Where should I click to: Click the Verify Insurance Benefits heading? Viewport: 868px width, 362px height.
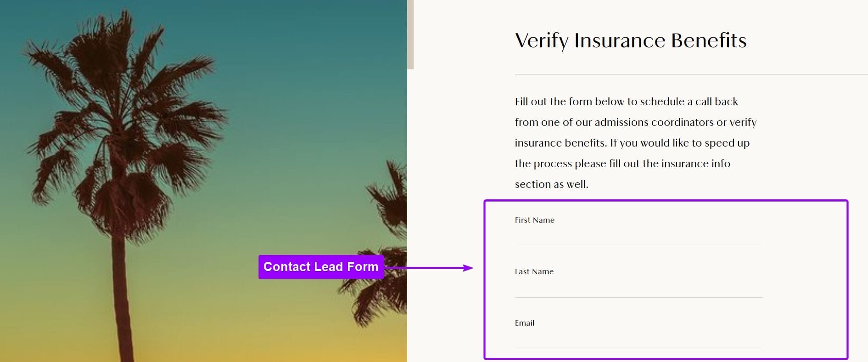630,40
